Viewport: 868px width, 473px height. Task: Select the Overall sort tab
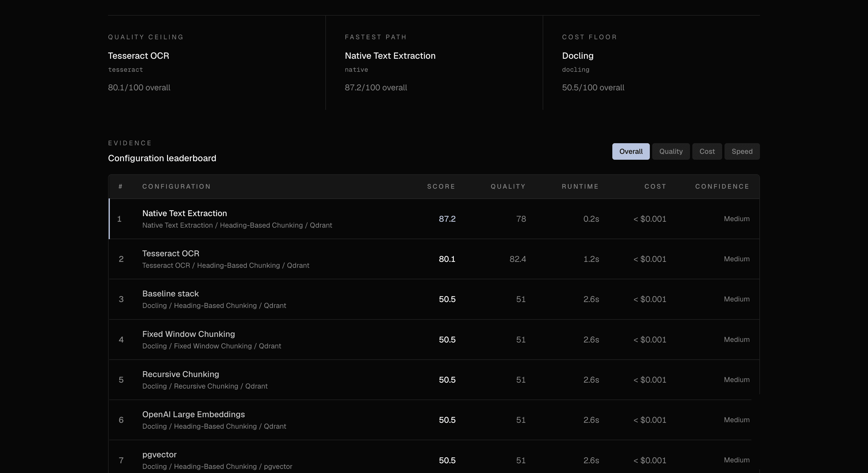(x=631, y=151)
